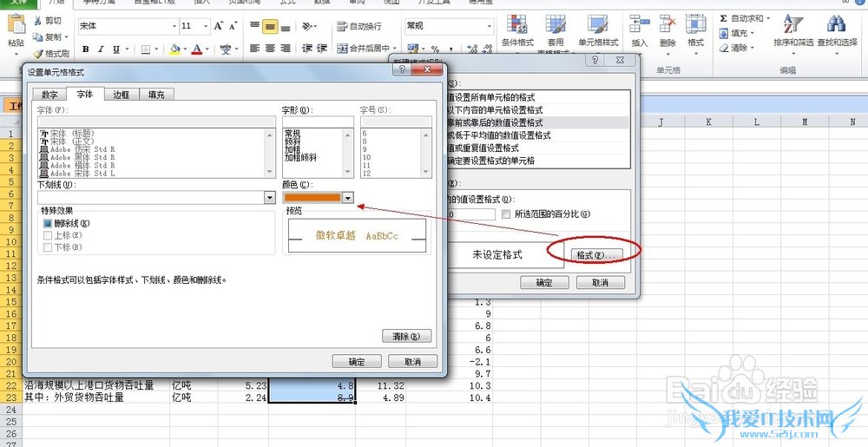The width and height of the screenshot is (868, 447).
Task: Open Sort & Filter (排序和筛选)
Action: click(x=793, y=31)
